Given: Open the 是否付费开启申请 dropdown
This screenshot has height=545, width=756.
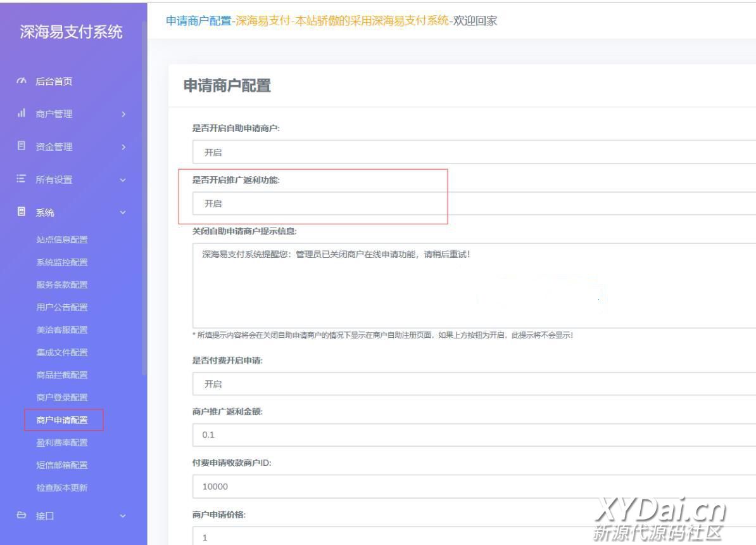Looking at the screenshot, I should [x=474, y=384].
